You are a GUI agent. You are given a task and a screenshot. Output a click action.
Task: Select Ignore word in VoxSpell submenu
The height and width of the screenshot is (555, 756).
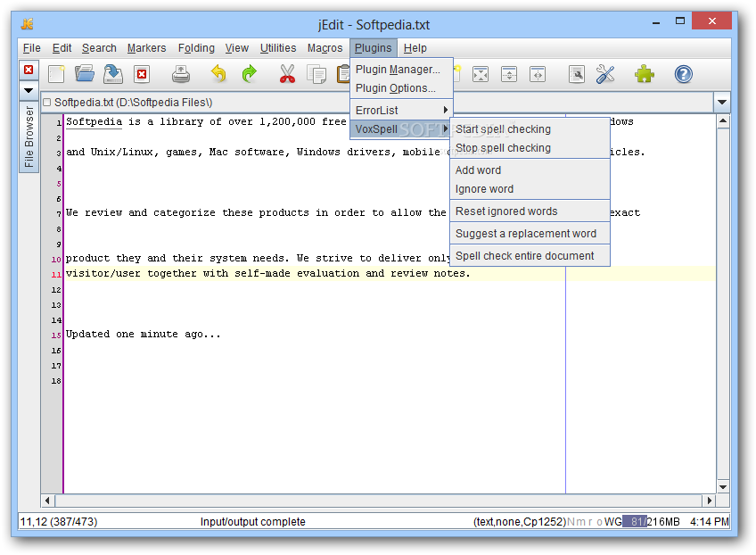click(x=530, y=188)
